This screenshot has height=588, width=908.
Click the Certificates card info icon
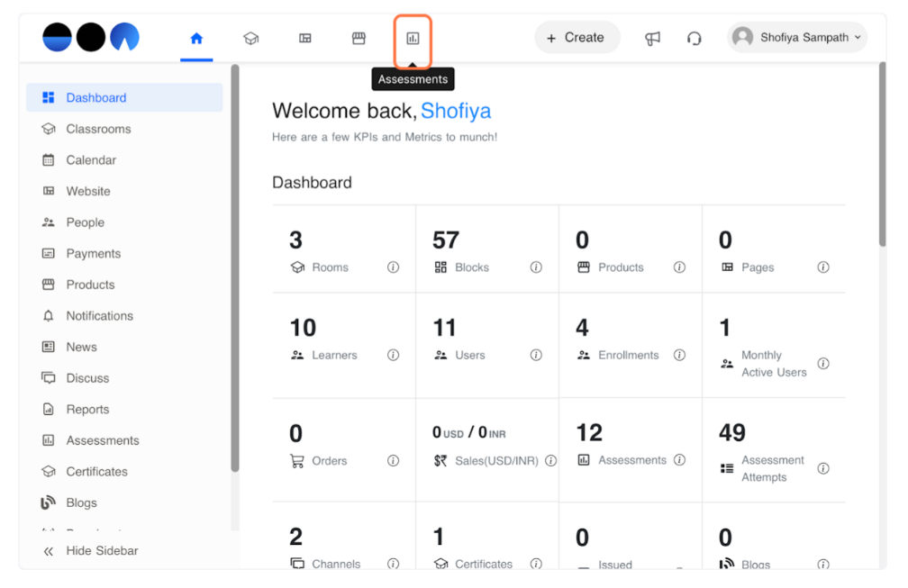(536, 564)
